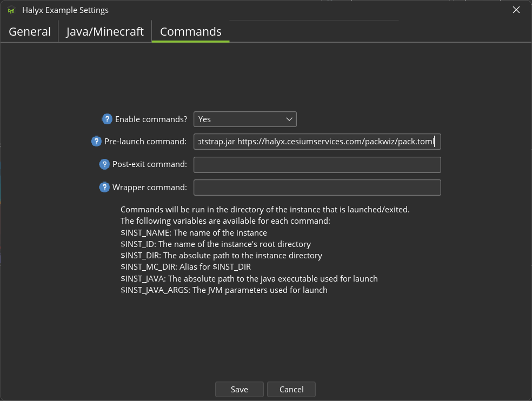Viewport: 532px width, 401px height.
Task: Click the help icon beside Wrapper command
Action: click(104, 187)
